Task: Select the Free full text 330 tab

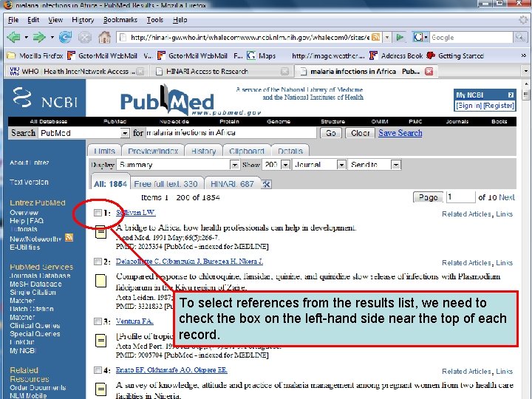Action: (166, 183)
